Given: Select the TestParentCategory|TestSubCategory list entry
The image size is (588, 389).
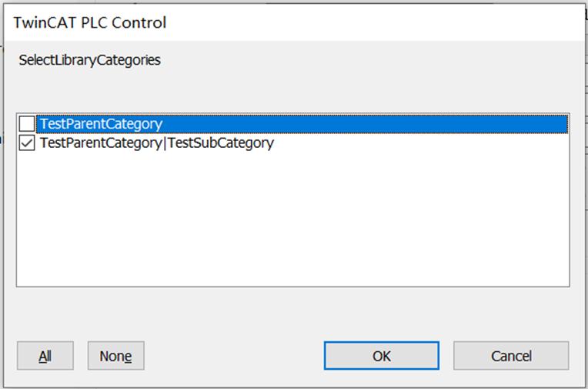Looking at the screenshot, I should click(156, 143).
